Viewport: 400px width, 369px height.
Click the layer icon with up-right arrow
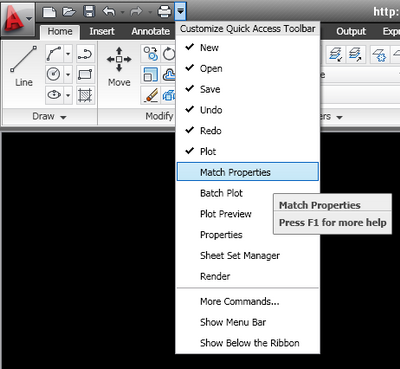[x=355, y=54]
